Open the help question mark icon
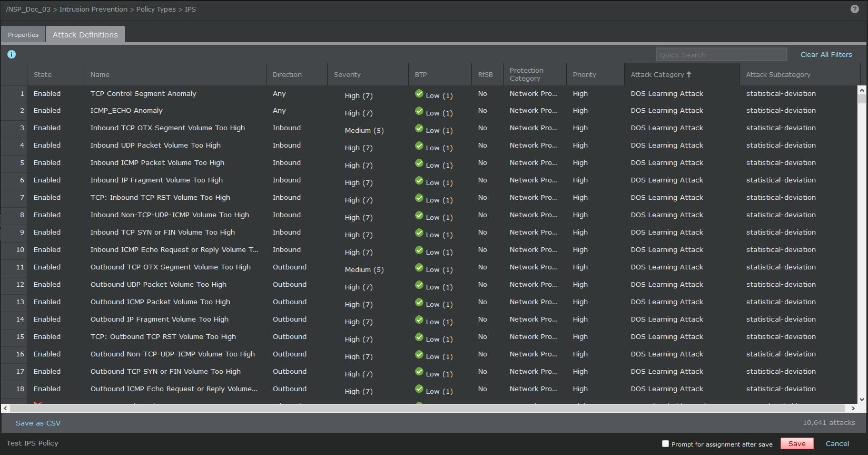The height and width of the screenshot is (455, 868). 855,9
